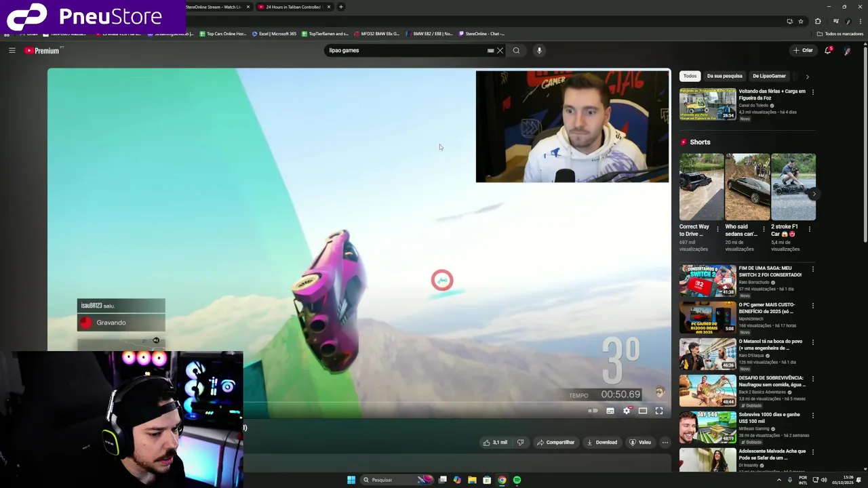Click the Valeu button

click(x=640, y=443)
